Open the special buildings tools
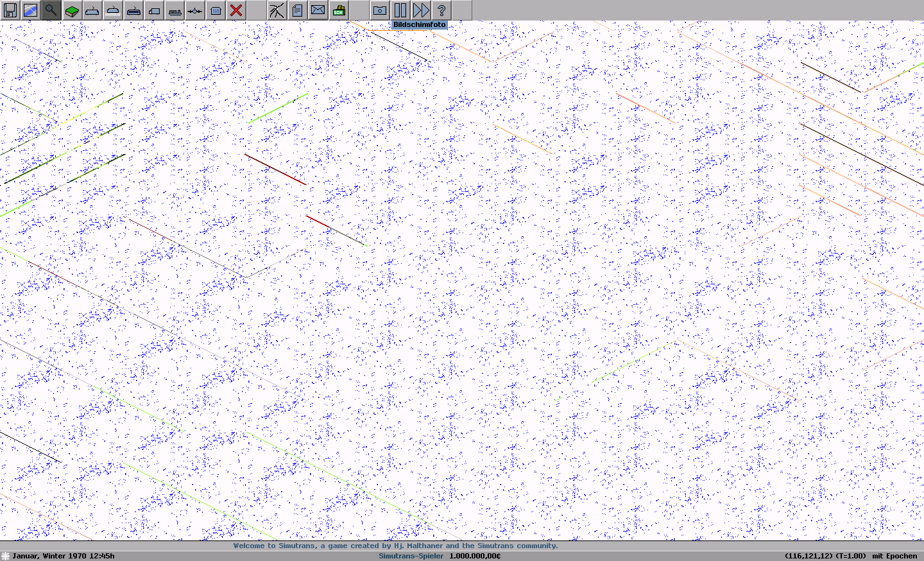 216,10
